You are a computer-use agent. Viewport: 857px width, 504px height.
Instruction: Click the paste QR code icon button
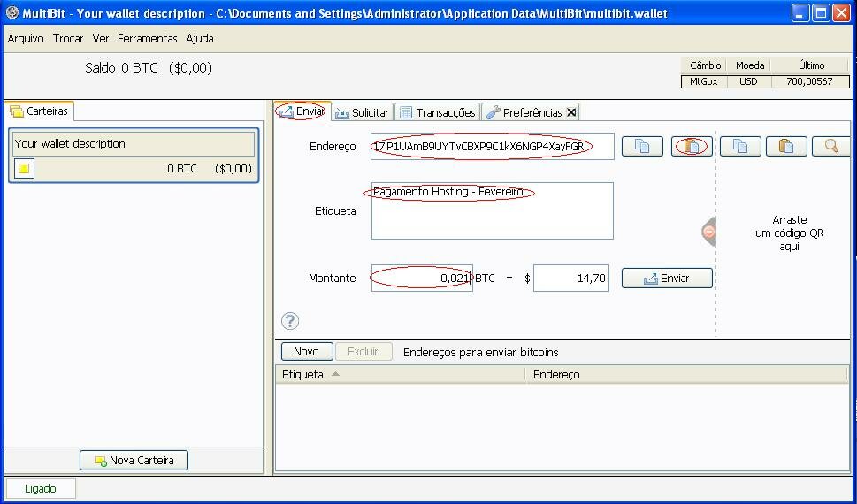pos(786,146)
